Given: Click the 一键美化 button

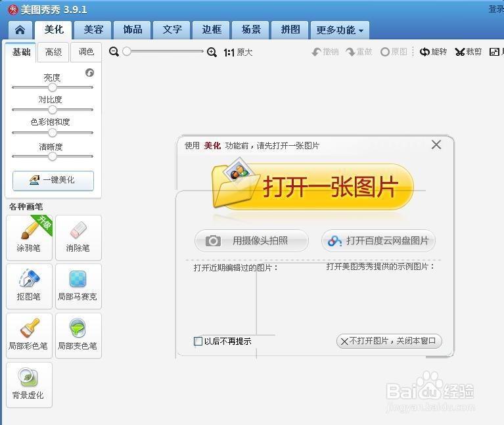Looking at the screenshot, I should pos(53,180).
